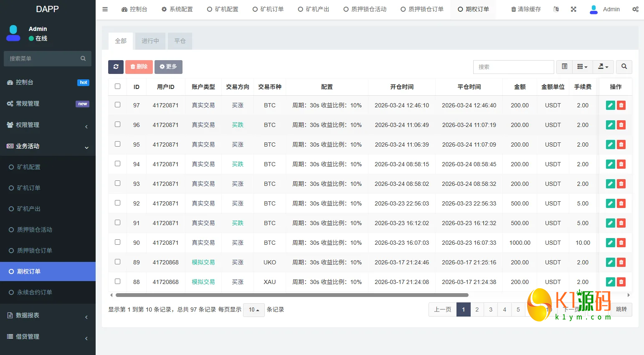Delete order ID 97
Screen dimensions: 644x355
(x=621, y=105)
